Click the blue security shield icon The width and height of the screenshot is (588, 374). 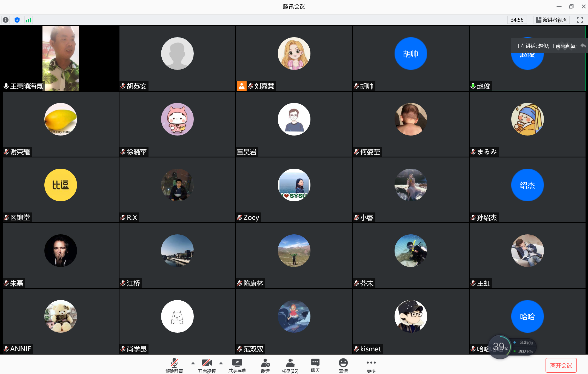[x=17, y=20]
